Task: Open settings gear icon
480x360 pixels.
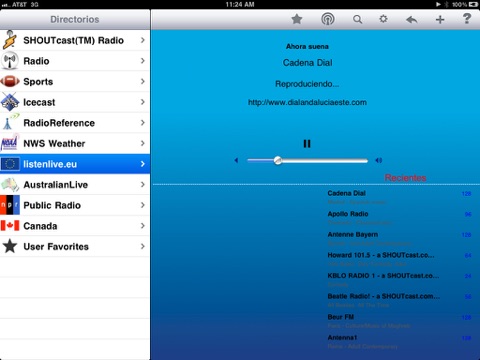Action: [x=383, y=19]
